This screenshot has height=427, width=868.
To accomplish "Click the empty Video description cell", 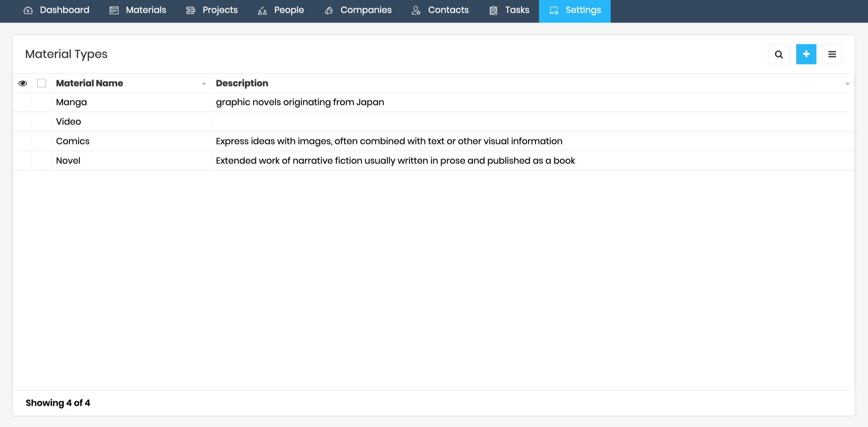I will [x=532, y=122].
